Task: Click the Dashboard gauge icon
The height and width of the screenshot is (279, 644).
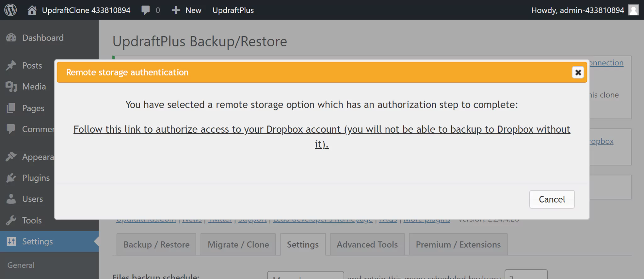Action: (11, 38)
